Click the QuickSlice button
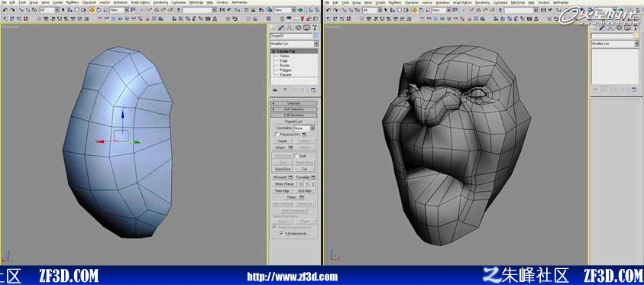The width and height of the screenshot is (644, 285). click(x=283, y=169)
